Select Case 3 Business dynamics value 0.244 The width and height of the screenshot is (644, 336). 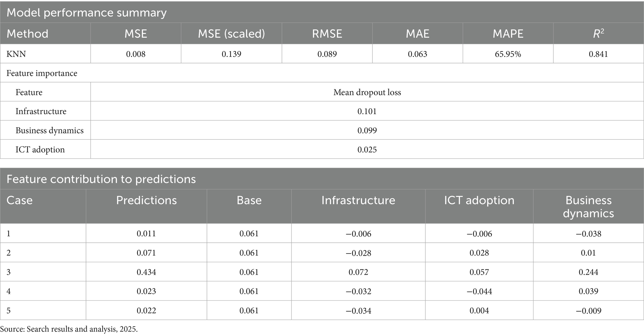(588, 272)
